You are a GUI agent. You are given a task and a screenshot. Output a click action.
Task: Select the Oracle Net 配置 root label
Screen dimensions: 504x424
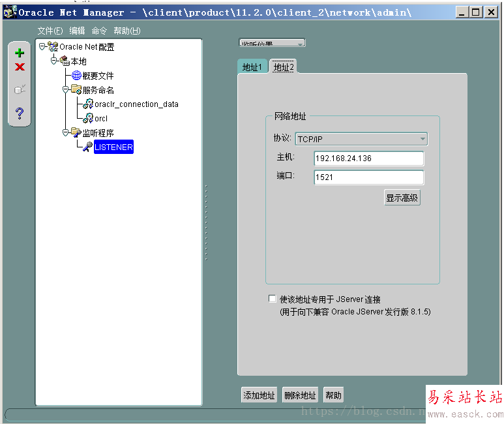(x=87, y=47)
